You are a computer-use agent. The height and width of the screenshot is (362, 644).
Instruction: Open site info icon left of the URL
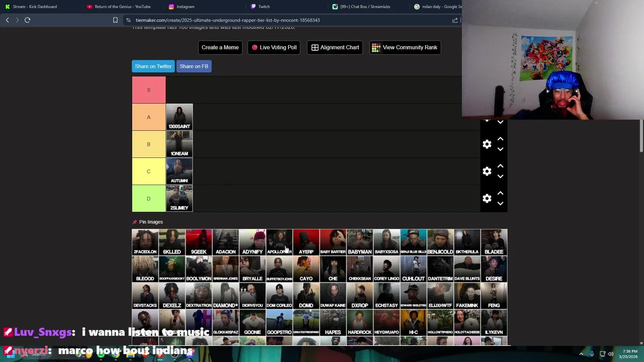tap(128, 20)
